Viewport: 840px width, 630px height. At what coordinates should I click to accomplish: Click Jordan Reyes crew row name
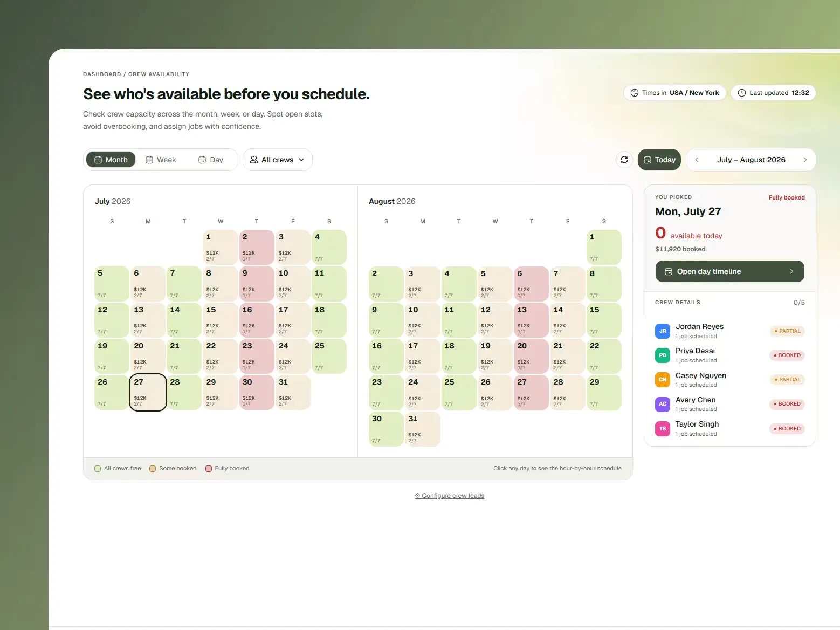699,326
